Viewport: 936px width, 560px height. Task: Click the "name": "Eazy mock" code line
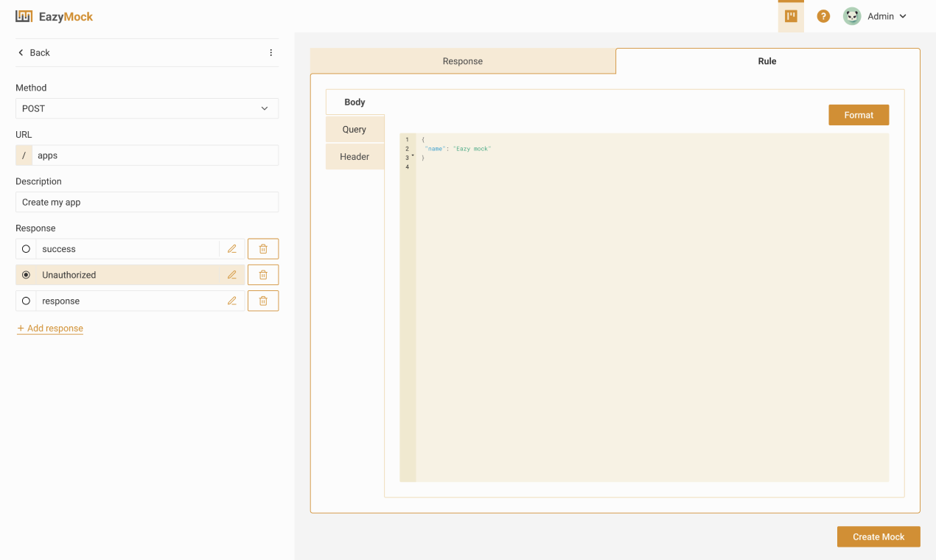pyautogui.click(x=458, y=149)
